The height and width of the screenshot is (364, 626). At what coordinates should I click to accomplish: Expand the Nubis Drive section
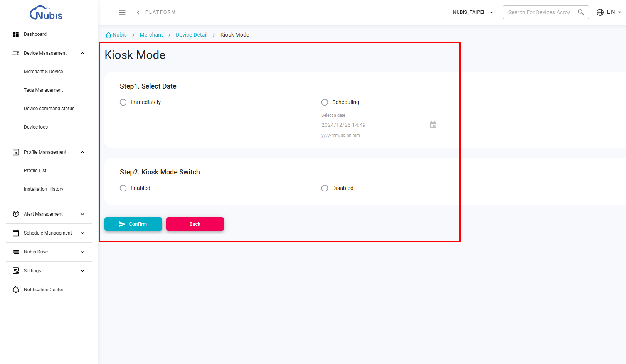click(82, 252)
